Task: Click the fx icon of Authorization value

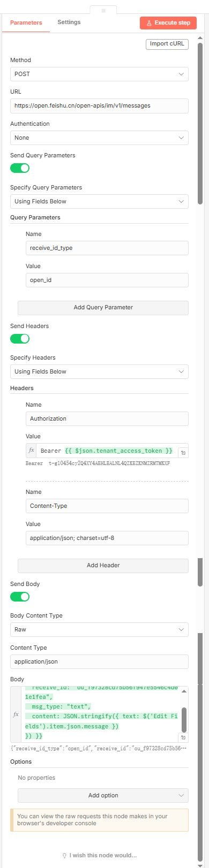Action: point(31,451)
